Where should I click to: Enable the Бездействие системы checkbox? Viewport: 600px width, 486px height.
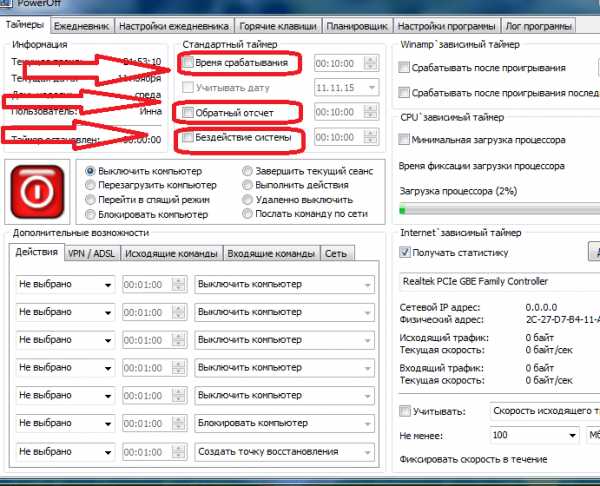point(188,136)
